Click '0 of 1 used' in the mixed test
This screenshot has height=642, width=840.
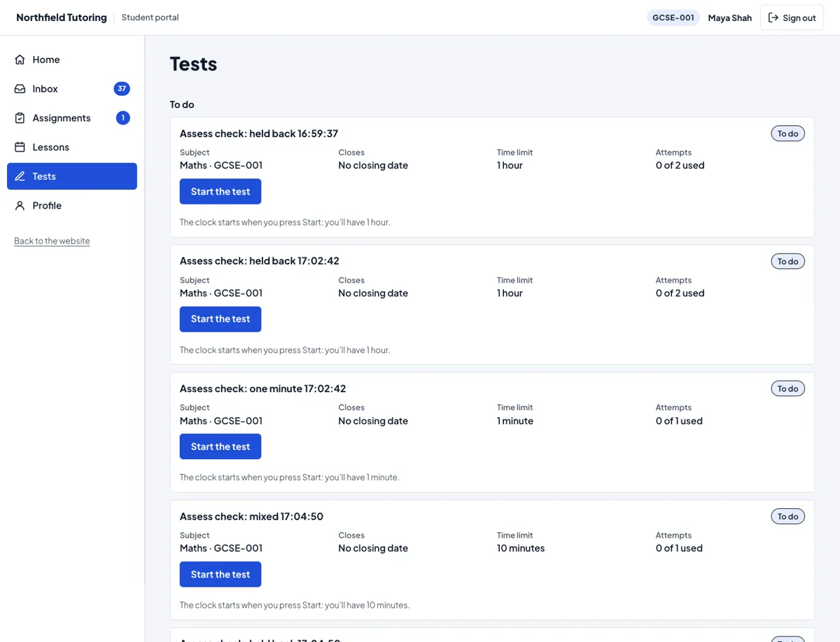[x=679, y=548]
